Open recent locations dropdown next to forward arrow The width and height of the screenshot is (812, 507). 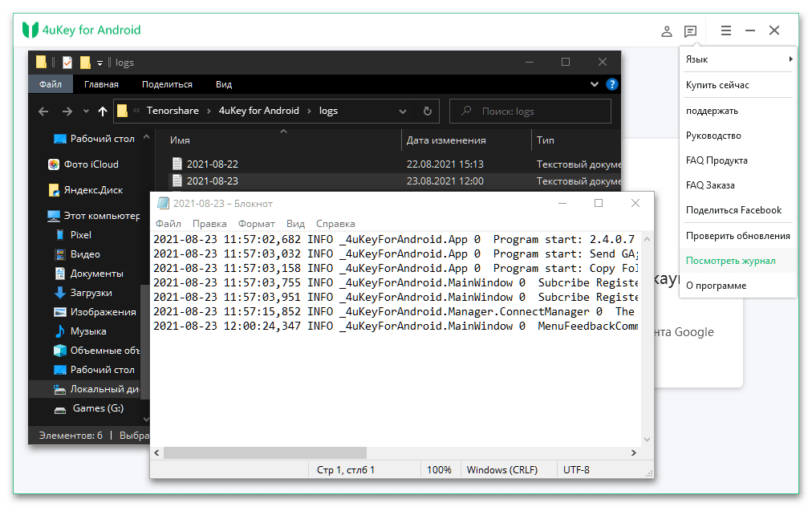click(86, 112)
